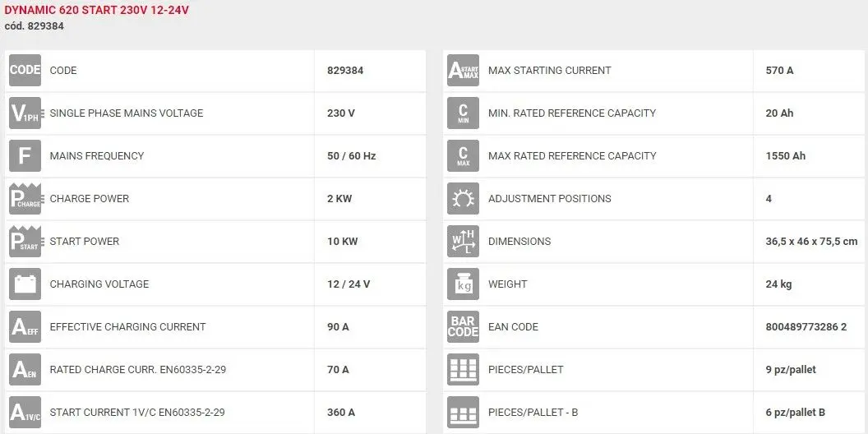Click the single phase mains voltage icon
This screenshot has width=868, height=434.
[25, 113]
